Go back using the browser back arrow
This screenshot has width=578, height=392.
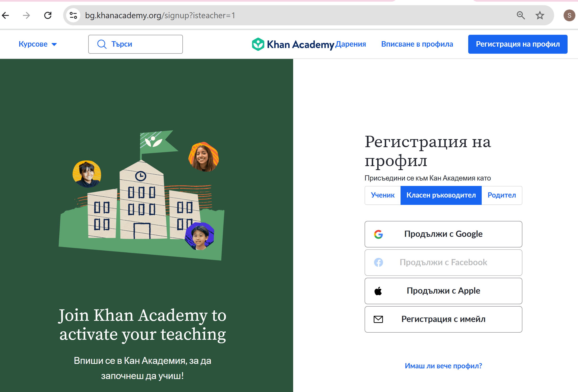5,15
